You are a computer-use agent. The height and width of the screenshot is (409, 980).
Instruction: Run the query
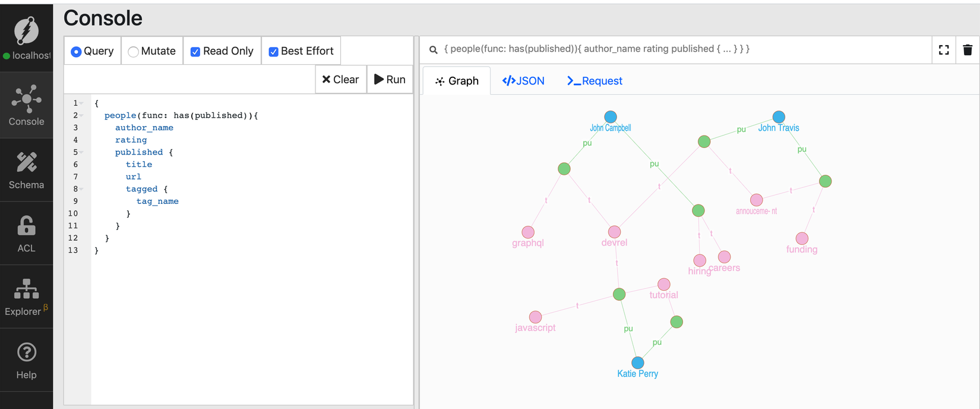tap(390, 80)
